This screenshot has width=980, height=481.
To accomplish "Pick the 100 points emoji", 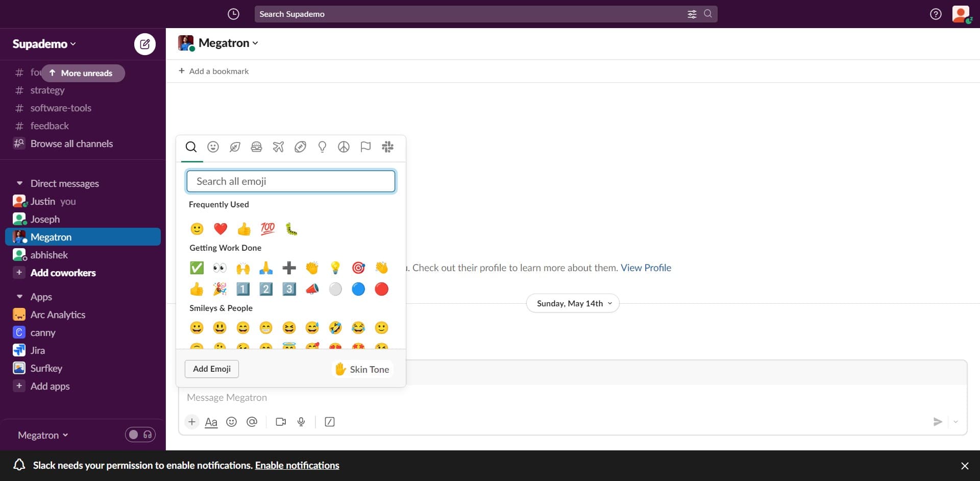I will (267, 229).
